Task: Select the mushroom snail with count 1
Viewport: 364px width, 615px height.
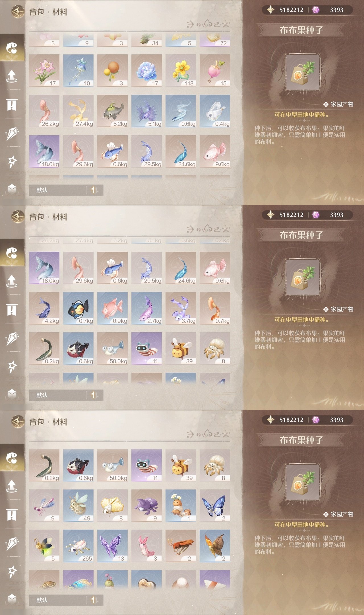Action: 181,506
